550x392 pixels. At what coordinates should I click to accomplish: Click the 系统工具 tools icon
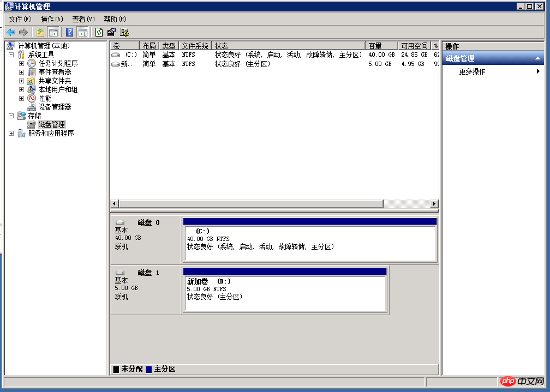(x=21, y=55)
